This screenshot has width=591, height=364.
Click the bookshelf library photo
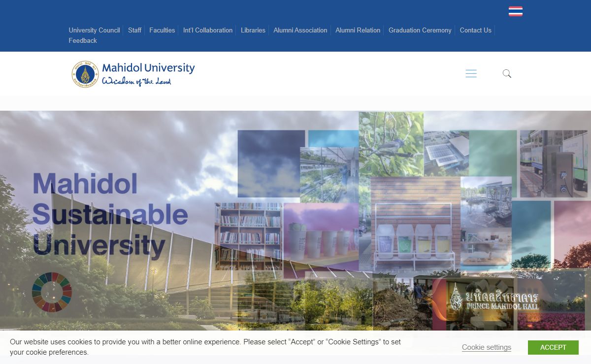[x=248, y=236]
